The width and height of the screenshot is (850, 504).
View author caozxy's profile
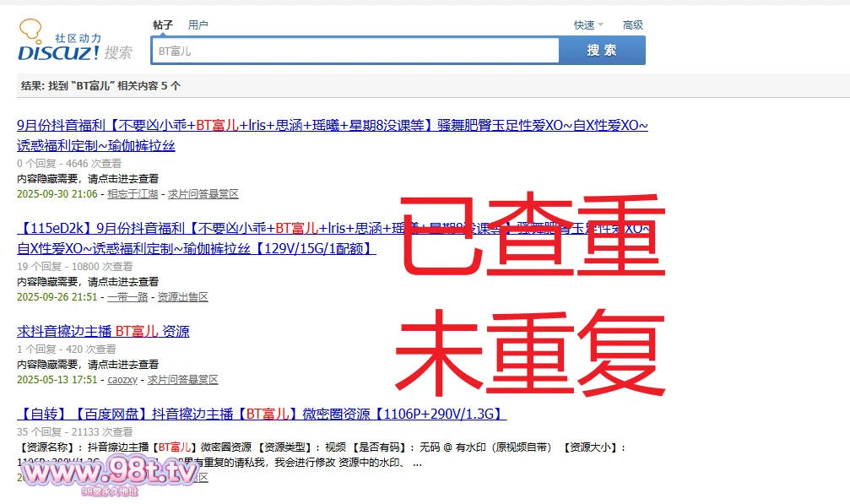tap(122, 380)
